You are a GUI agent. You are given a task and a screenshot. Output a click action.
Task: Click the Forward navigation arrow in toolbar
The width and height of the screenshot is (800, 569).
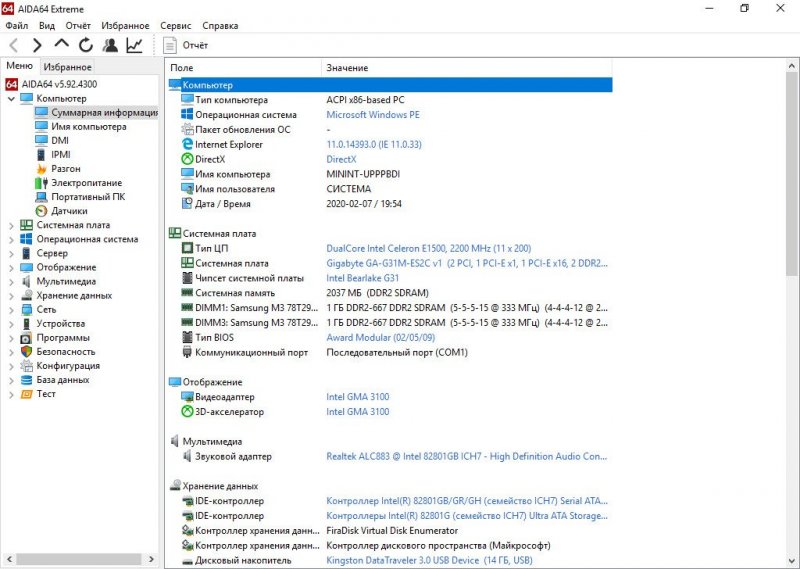tap(37, 45)
